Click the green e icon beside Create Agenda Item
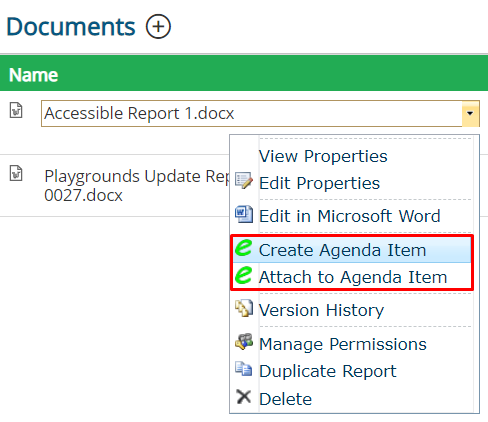The width and height of the screenshot is (488, 422). tap(243, 248)
